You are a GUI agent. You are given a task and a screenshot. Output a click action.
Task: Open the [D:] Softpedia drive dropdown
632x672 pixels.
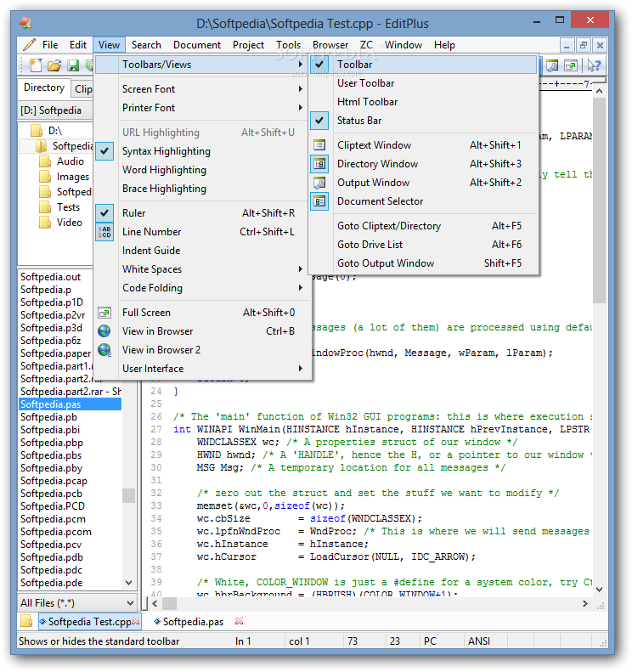(x=55, y=110)
